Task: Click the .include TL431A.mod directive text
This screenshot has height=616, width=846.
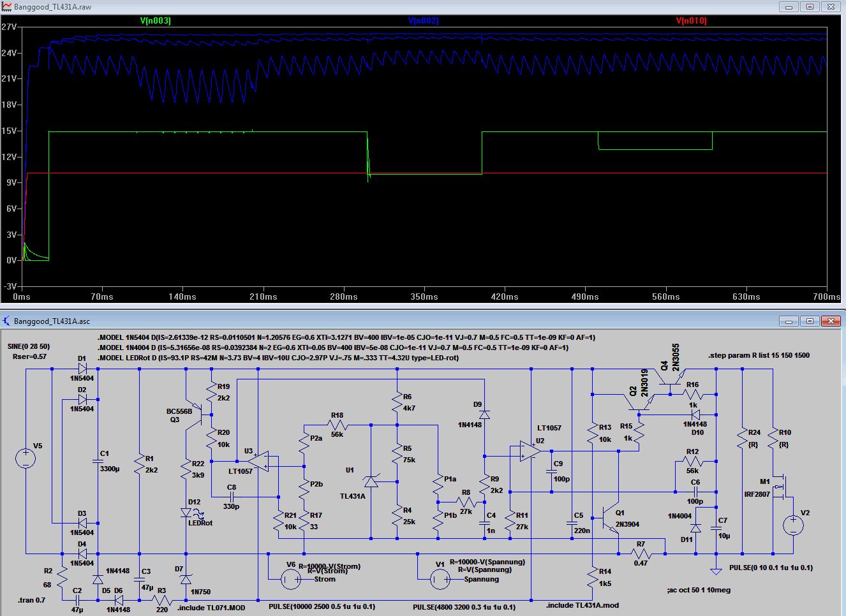Action: [582, 605]
